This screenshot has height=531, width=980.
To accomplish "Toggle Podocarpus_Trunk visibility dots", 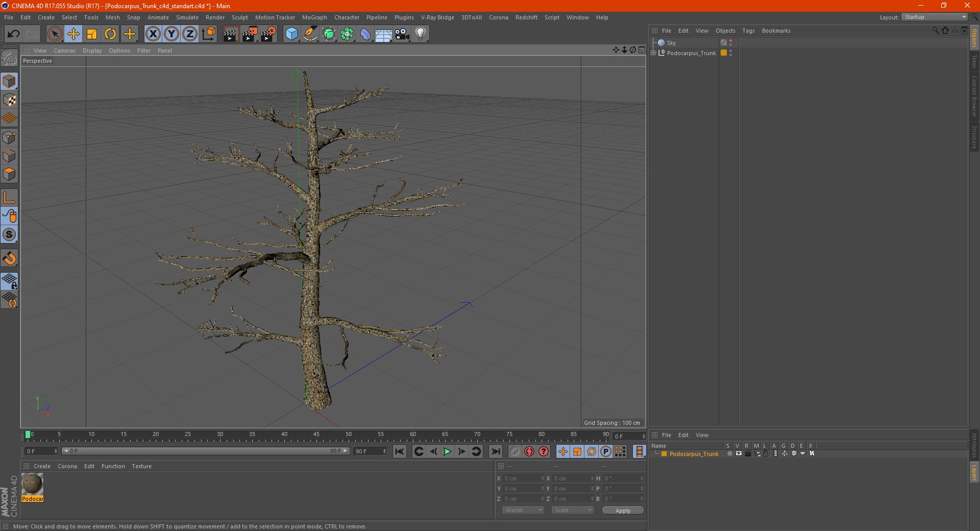I will [x=731, y=53].
